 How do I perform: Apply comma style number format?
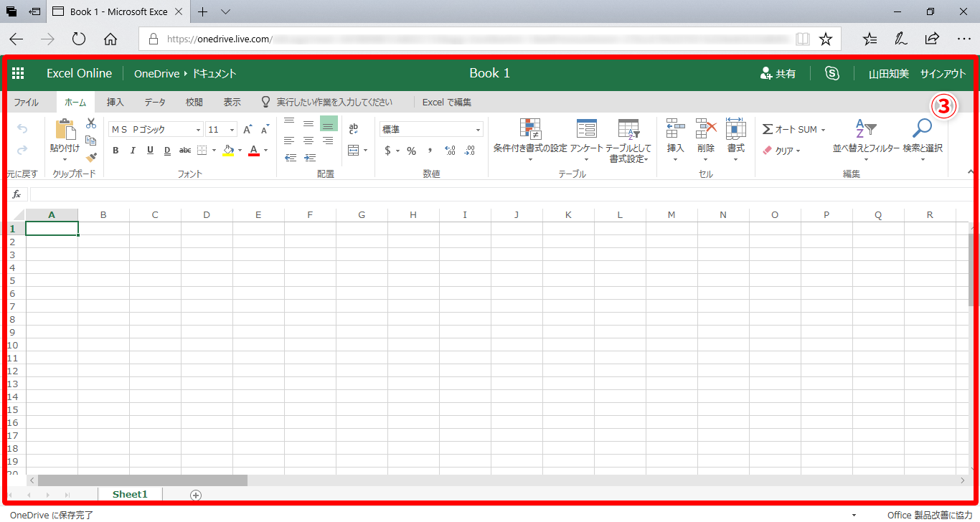pyautogui.click(x=430, y=151)
